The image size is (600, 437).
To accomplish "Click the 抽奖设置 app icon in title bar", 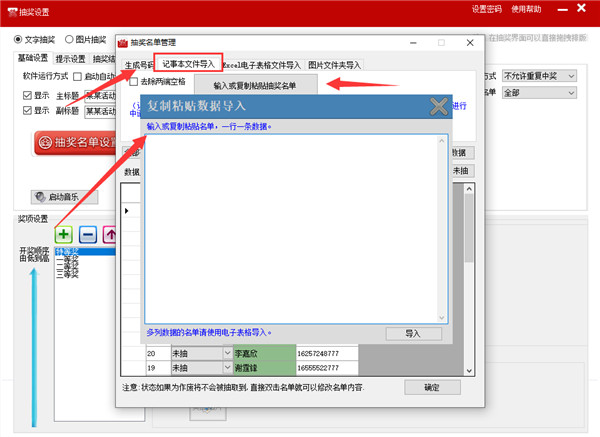I will click(13, 12).
